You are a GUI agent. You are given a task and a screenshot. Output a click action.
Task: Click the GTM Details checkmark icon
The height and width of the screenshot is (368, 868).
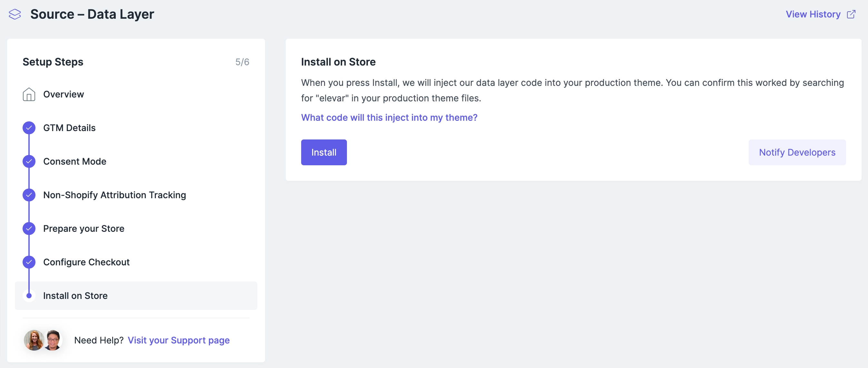[29, 128]
